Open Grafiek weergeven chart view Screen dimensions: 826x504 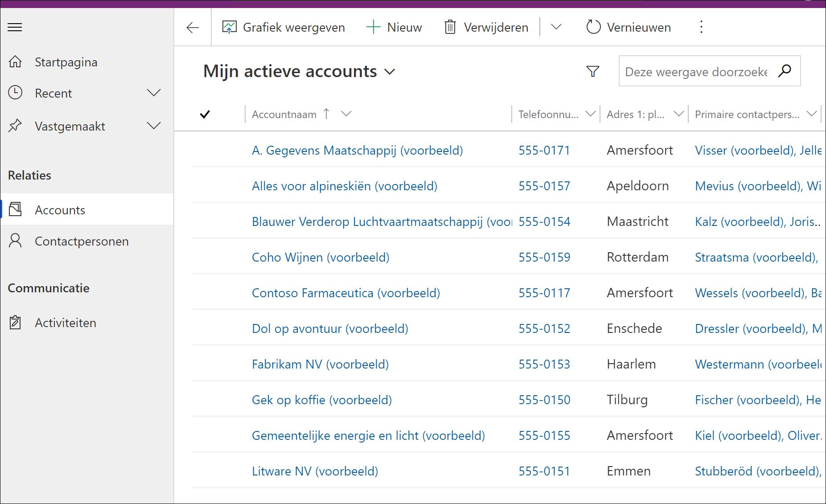284,27
